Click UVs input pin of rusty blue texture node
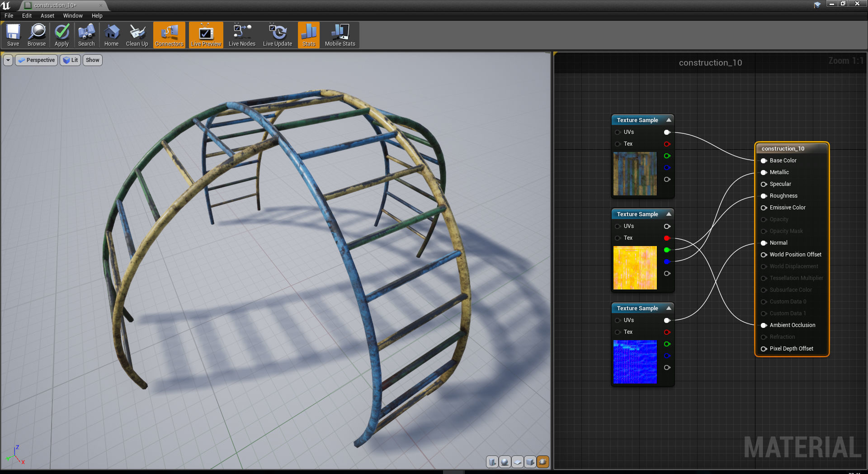The width and height of the screenshot is (868, 474). [x=618, y=132]
